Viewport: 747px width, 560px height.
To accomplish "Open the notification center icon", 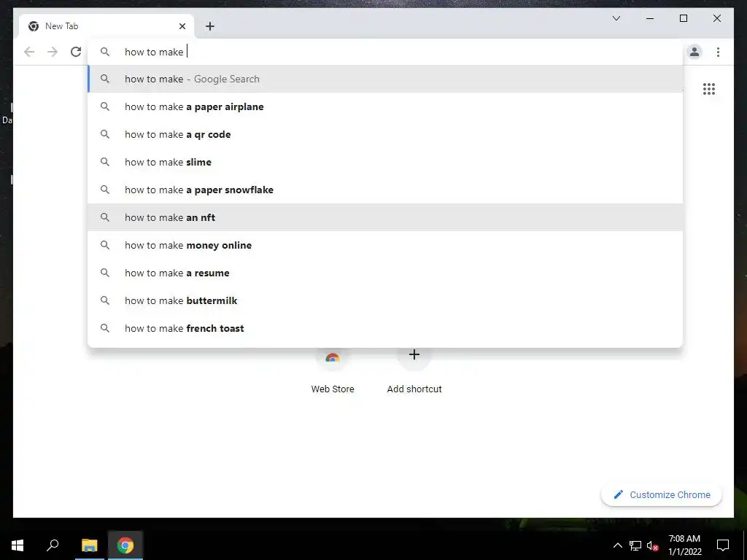I will (x=723, y=545).
